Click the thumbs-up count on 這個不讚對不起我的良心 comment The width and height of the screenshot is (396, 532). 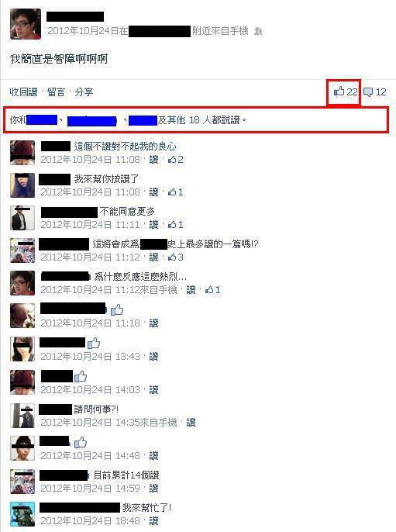176,160
